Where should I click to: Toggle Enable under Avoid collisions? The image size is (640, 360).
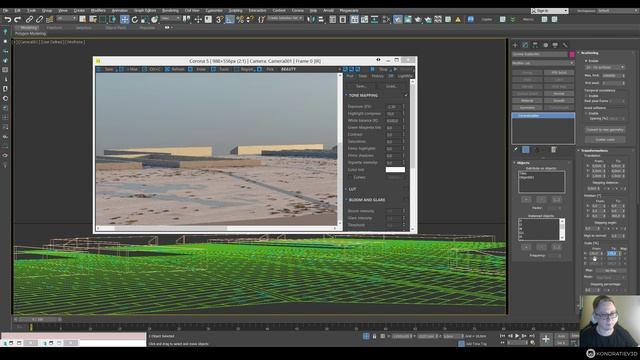[x=587, y=113]
